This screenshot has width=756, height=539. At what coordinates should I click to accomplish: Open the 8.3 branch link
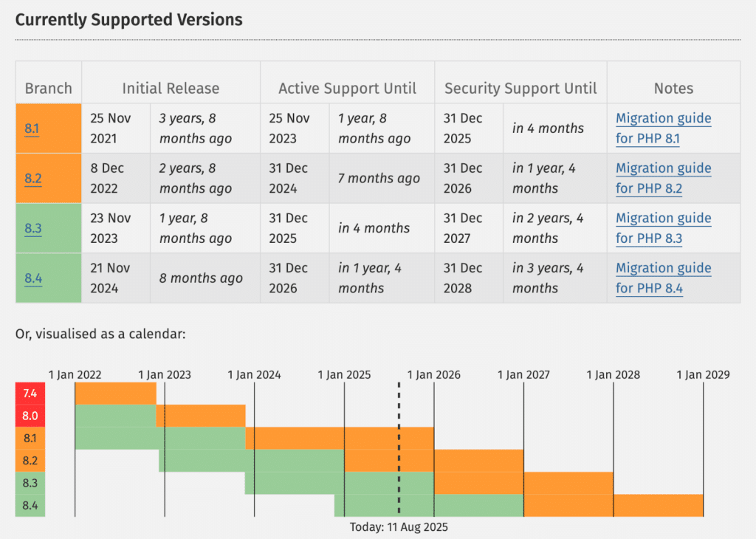coord(32,228)
